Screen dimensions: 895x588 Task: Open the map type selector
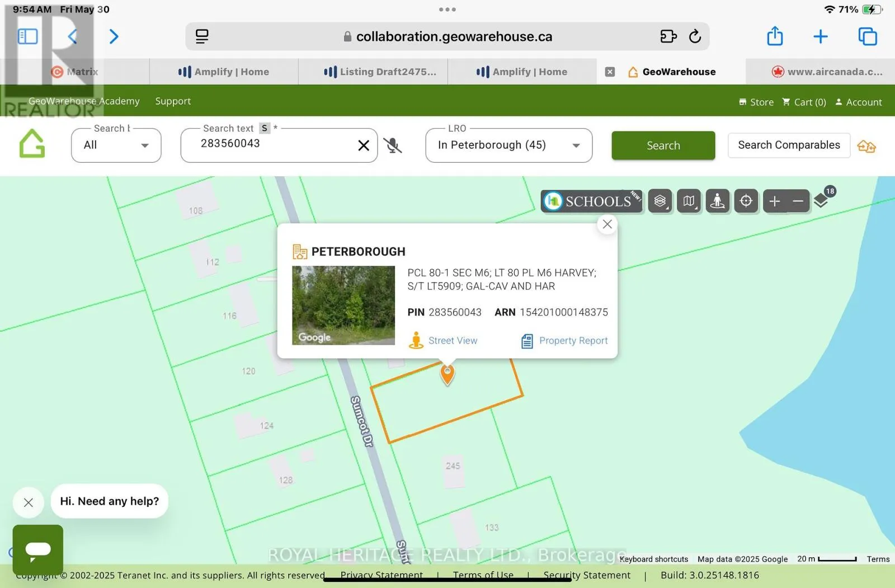(689, 201)
